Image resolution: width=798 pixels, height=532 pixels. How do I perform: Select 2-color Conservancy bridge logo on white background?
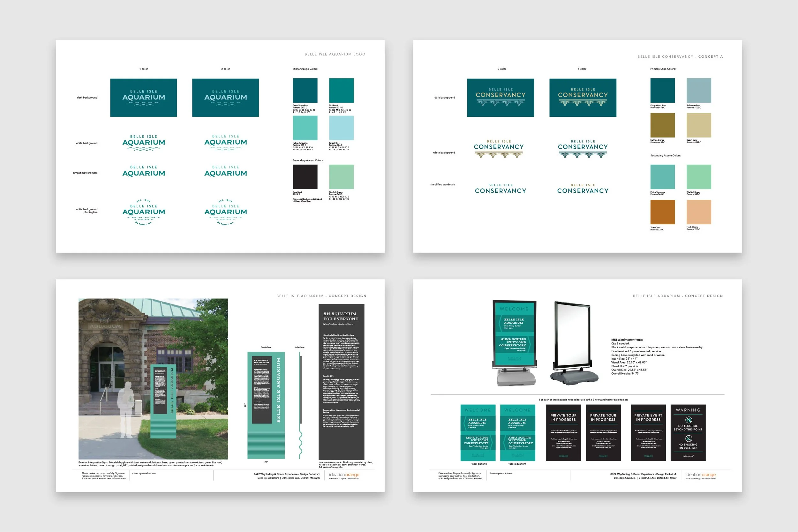pos(499,149)
